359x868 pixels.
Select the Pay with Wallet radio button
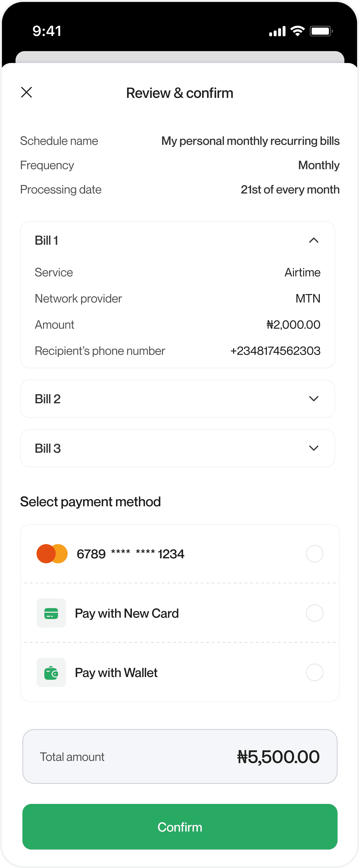[314, 672]
